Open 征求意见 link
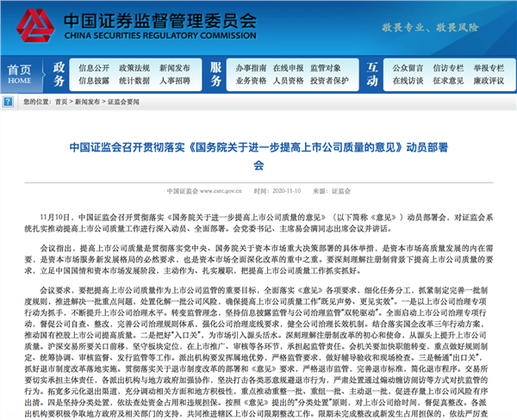517x420 pixels. pyautogui.click(x=448, y=81)
